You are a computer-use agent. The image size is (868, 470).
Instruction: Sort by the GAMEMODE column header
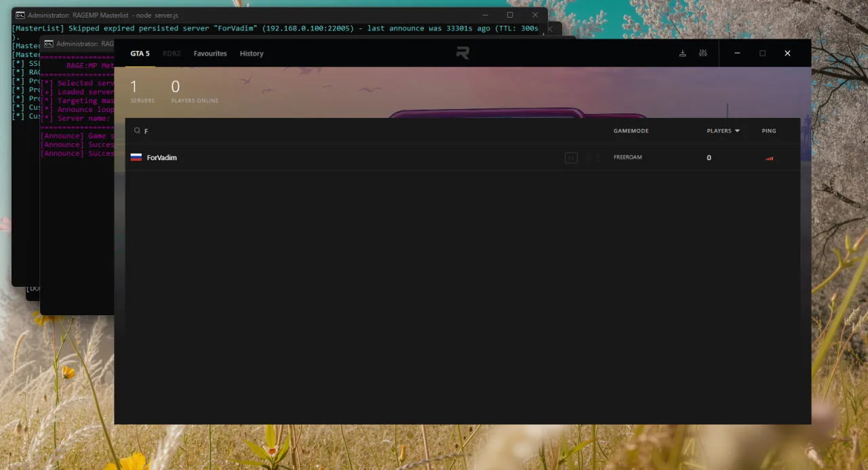[631, 131]
